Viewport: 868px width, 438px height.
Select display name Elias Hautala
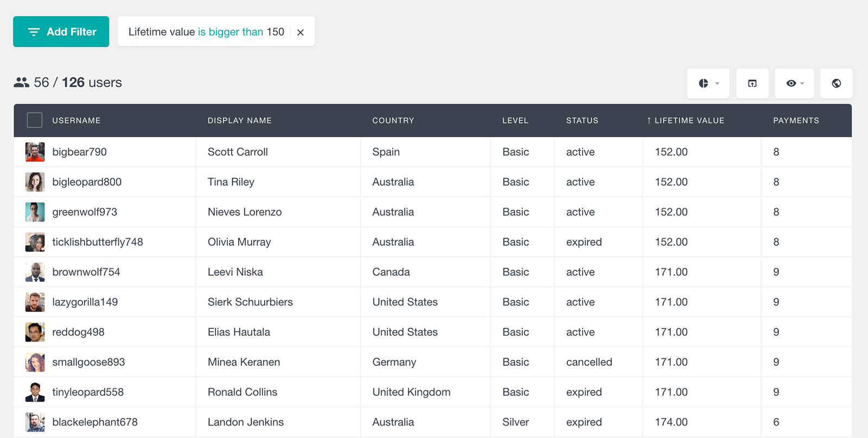[x=239, y=332]
